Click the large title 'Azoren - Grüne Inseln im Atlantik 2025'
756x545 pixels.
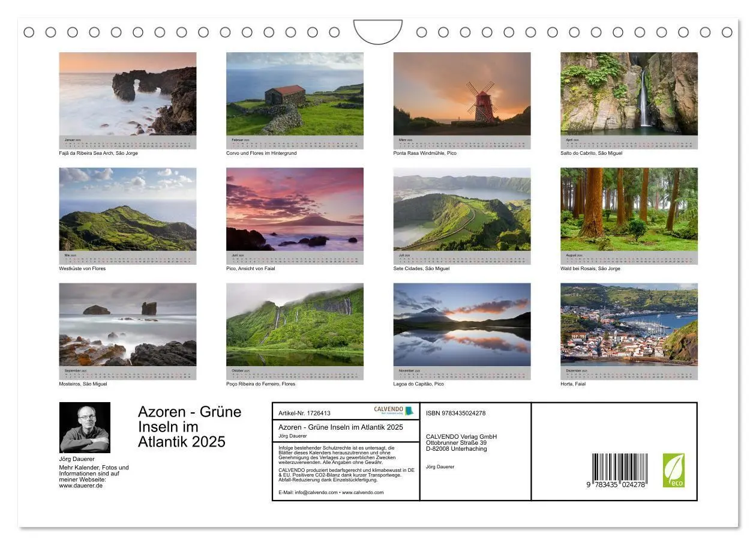coord(190,427)
